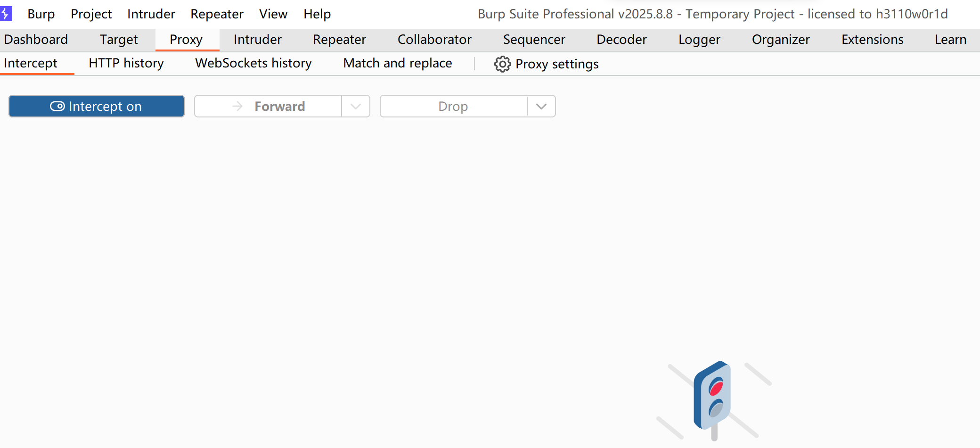Switch to the Dashboard tab
Image resolution: width=980 pixels, height=448 pixels.
[x=36, y=40]
